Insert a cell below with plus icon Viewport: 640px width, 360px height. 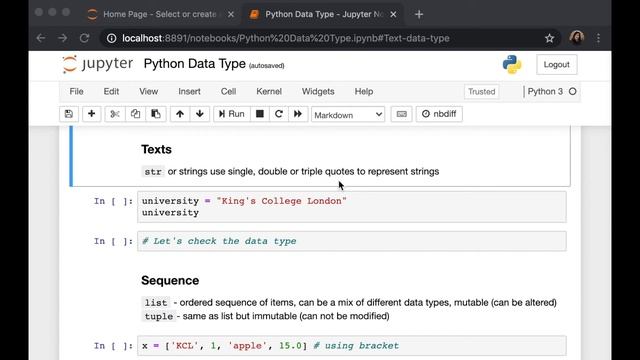pos(91,114)
